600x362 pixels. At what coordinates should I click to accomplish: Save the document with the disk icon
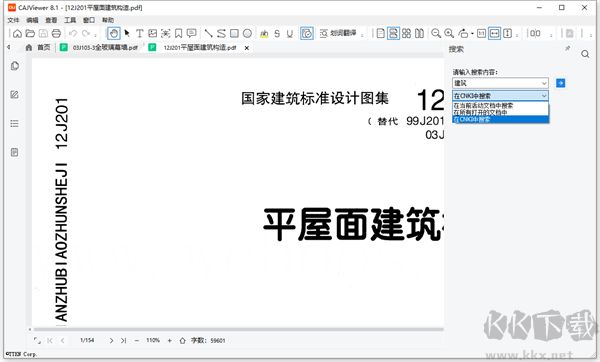43,34
